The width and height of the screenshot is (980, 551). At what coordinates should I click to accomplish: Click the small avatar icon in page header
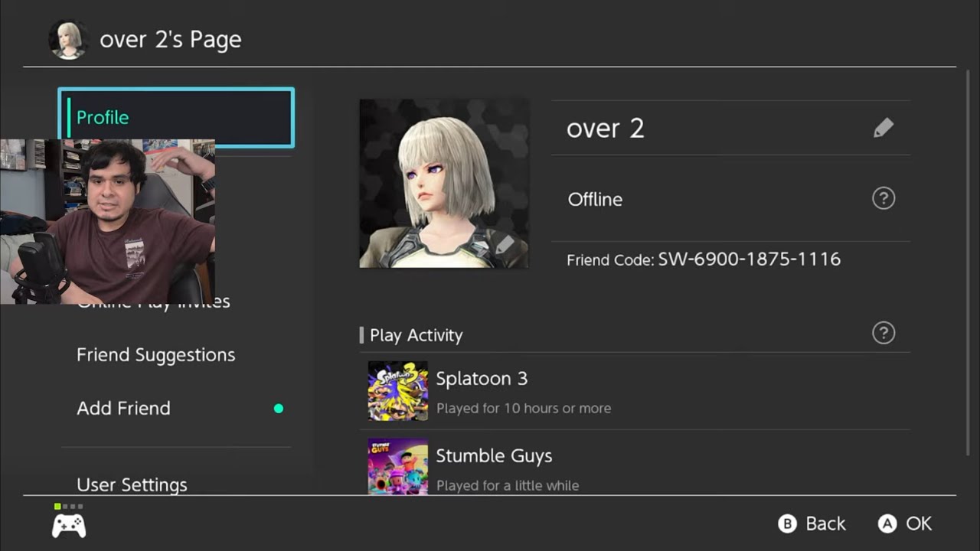[68, 40]
